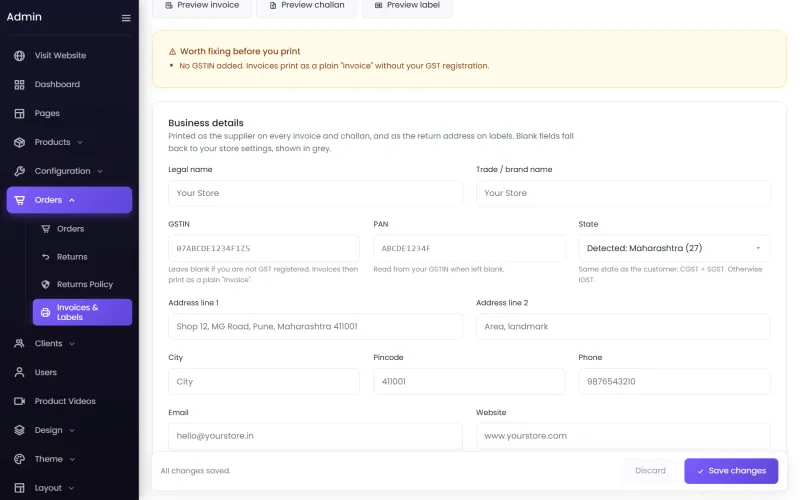Screen dimensions: 800x500
Task: Click the Discard button
Action: 650,471
